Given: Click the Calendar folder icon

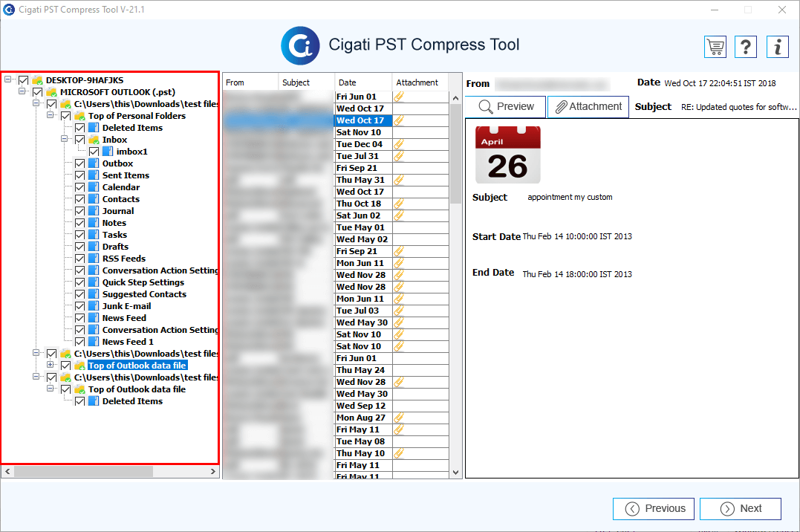Looking at the screenshot, I should click(x=94, y=186).
